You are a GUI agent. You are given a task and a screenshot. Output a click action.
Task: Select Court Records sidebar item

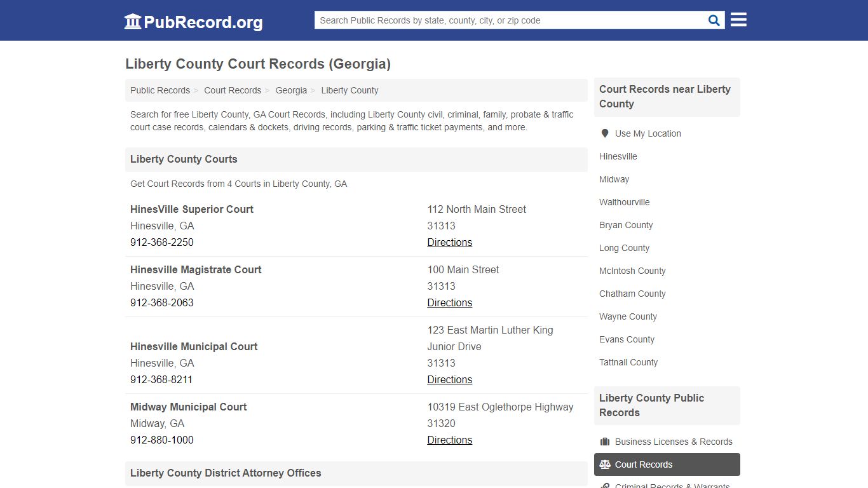[667, 464]
